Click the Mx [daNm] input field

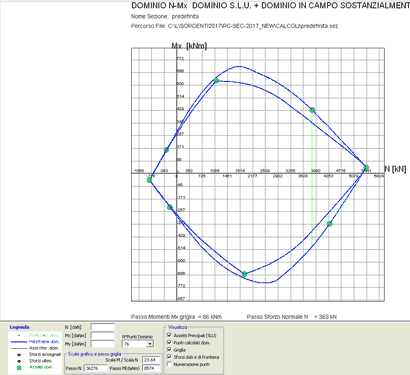click(102, 335)
